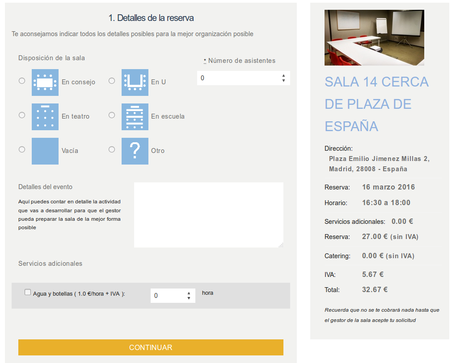460x363 pixels.
Task: Click the 'Detalles del evento' text area
Action: pos(209,215)
